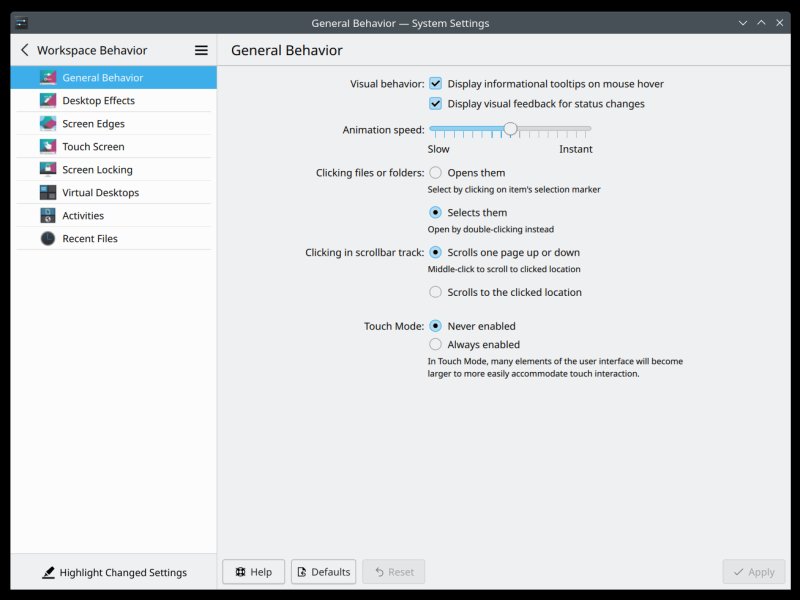Toggle Highlight Changed Settings

[114, 573]
